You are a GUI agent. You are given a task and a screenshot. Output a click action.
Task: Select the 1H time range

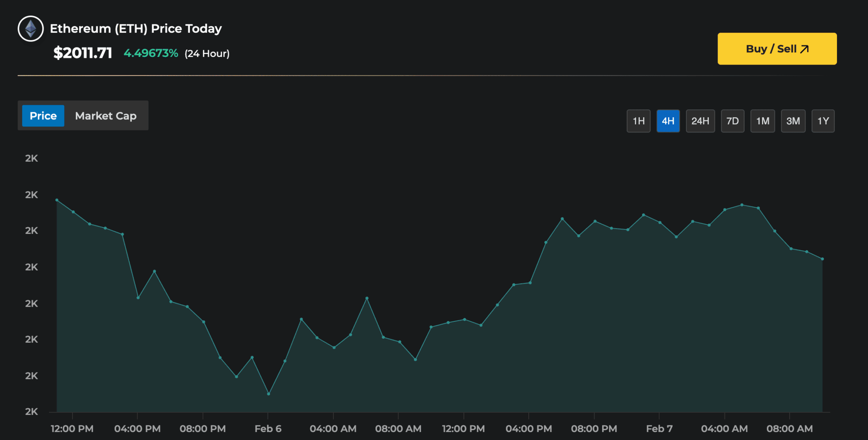638,121
